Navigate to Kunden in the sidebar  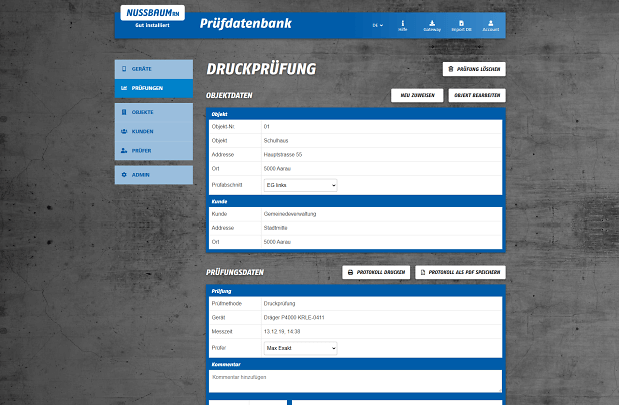153,131
